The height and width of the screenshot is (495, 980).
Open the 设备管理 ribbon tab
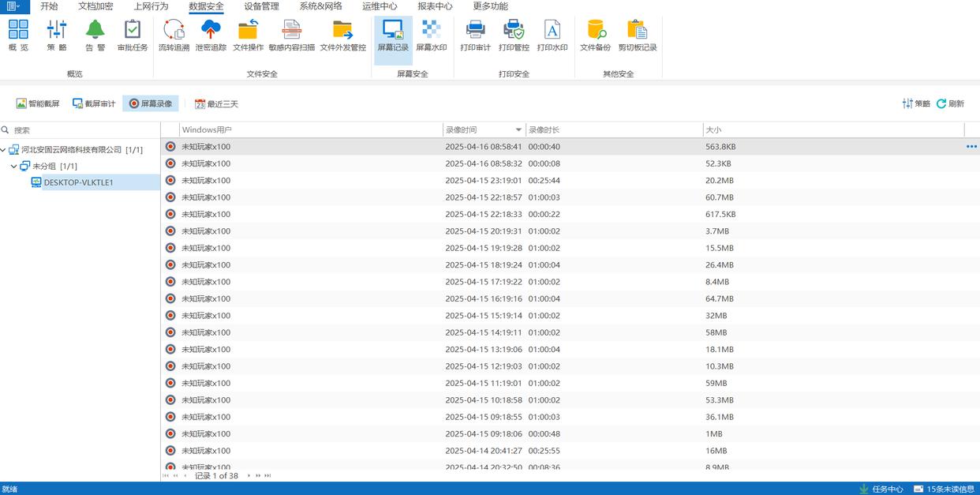tap(261, 6)
